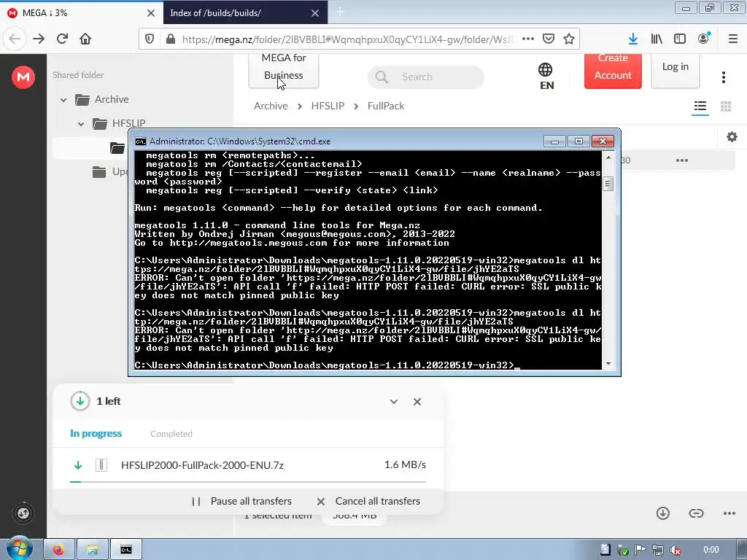
Task: Click HFSLIP in the breadcrumb path
Action: [328, 106]
